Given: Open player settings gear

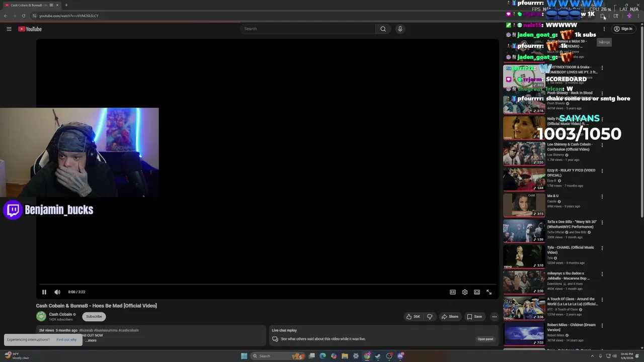Looking at the screenshot, I should [x=465, y=292].
